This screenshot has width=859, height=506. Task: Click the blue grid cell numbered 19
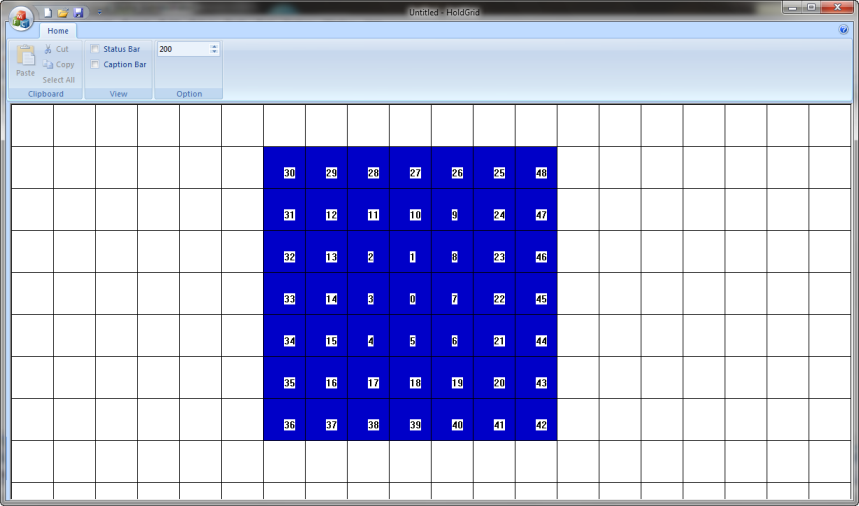click(x=453, y=377)
